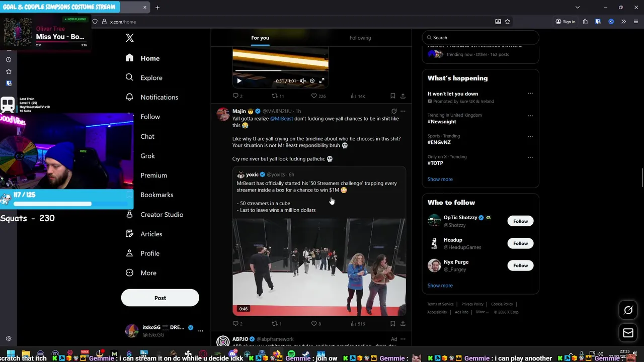Open account menu next to itskcGG
Screen dimensions: 644x362
[200, 331]
